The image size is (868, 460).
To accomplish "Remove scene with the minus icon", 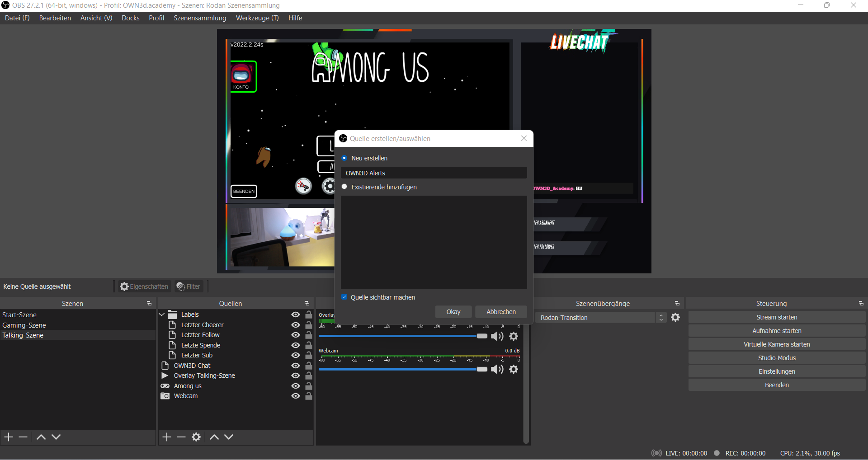I will coord(24,437).
